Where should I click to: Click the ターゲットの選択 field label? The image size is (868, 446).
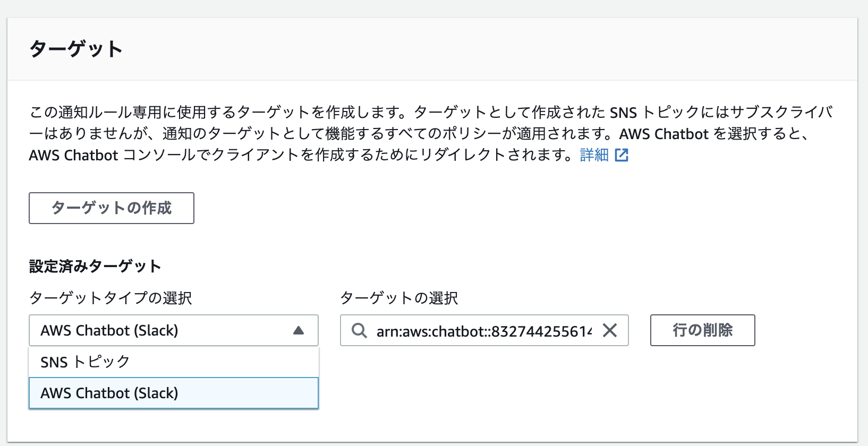[398, 298]
